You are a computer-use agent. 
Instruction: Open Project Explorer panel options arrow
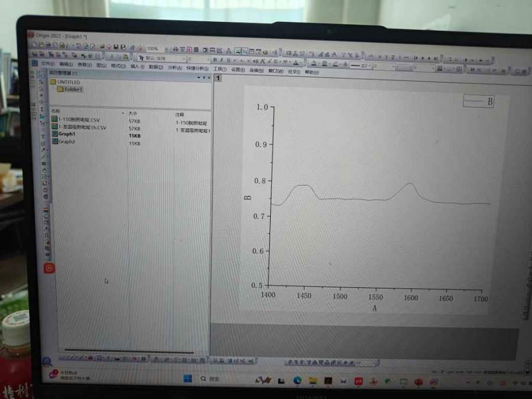coord(199,77)
